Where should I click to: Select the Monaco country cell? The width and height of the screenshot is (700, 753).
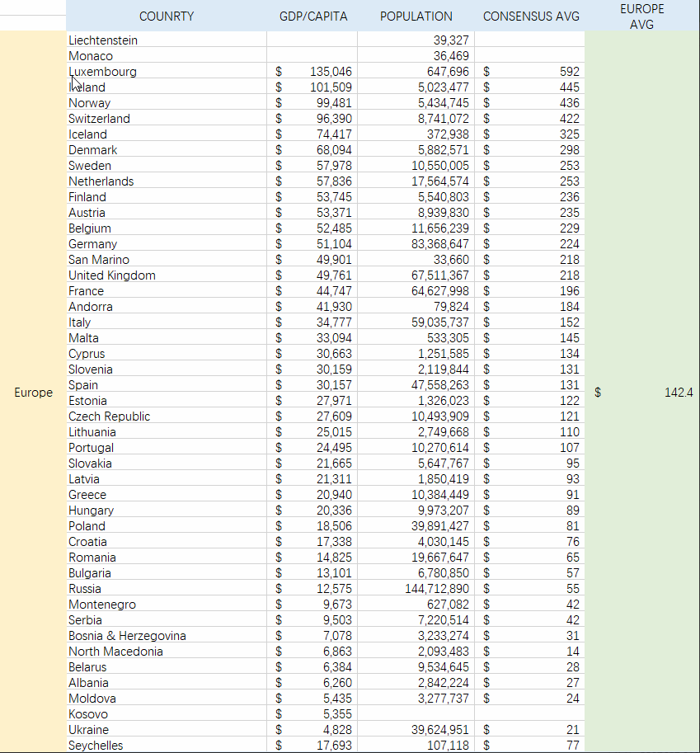[x=166, y=56]
